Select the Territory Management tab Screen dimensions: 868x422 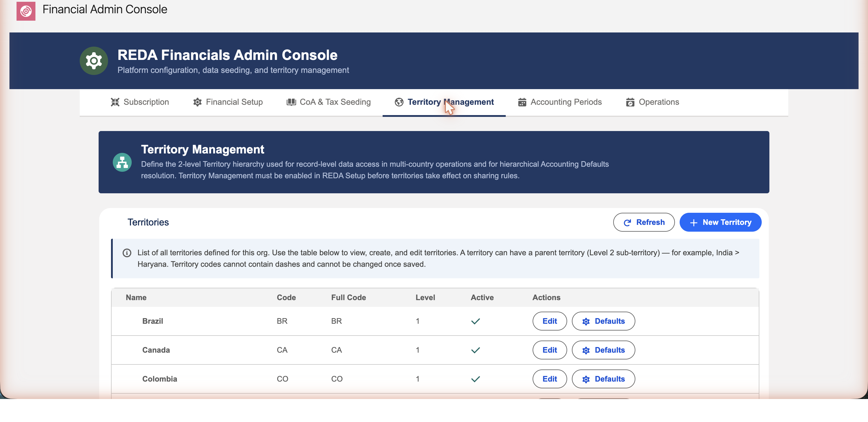pos(444,102)
